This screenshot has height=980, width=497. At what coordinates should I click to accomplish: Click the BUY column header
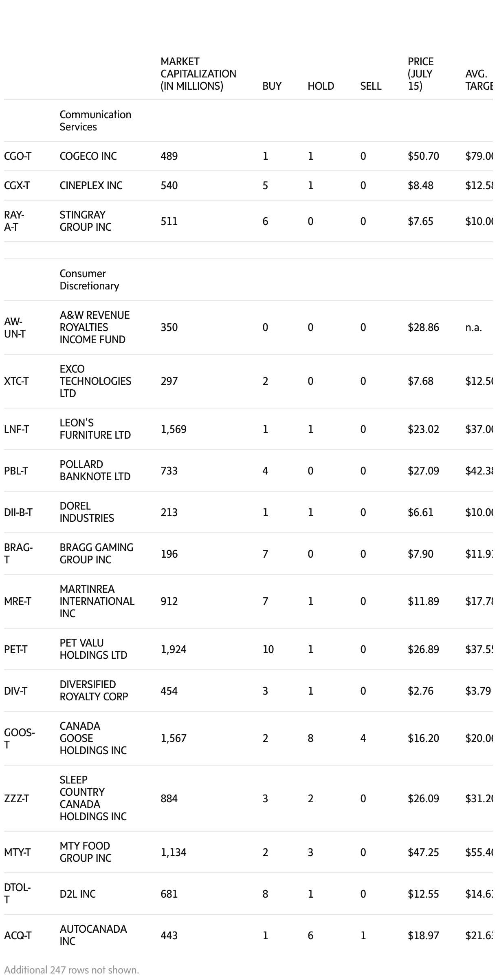tap(272, 86)
